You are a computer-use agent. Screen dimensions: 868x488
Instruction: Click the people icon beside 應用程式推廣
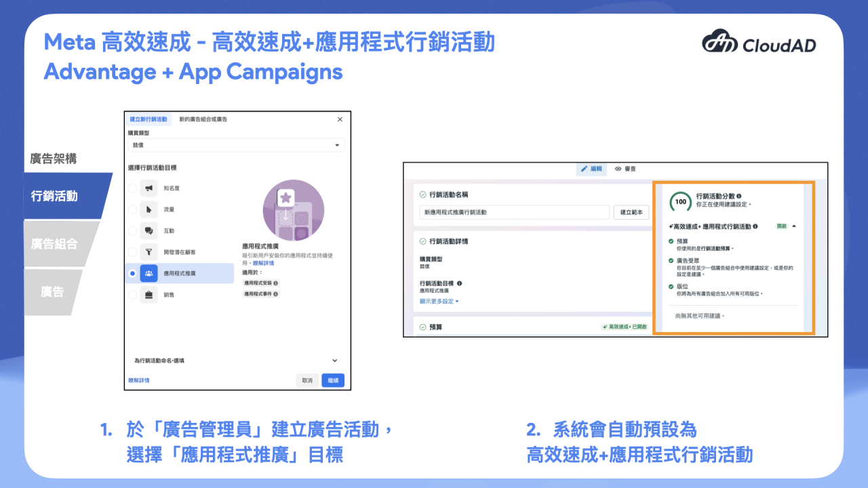[x=149, y=274]
